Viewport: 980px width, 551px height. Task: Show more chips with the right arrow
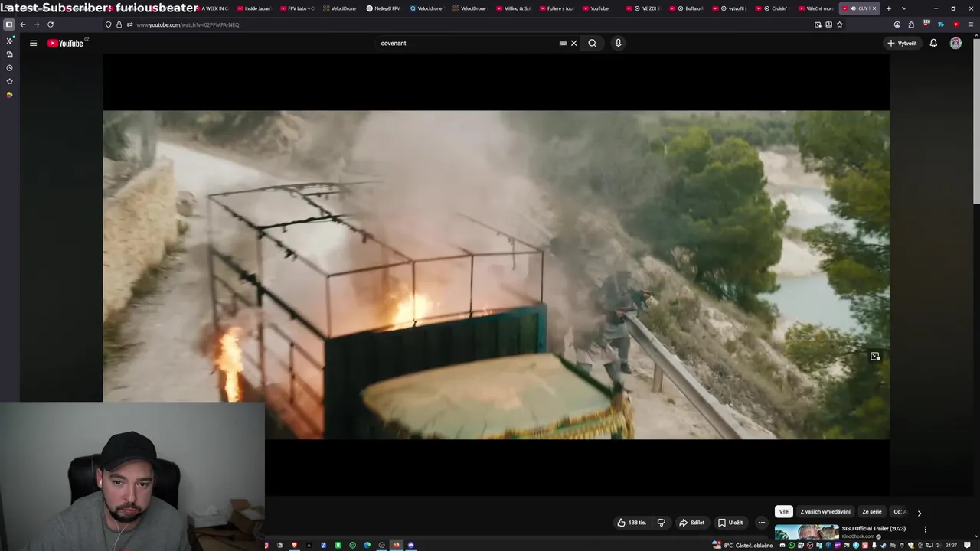point(920,513)
